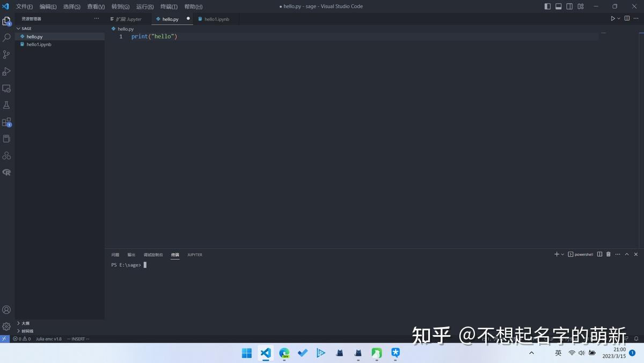Open the Run and Debug view
The image size is (644, 363).
point(6,71)
